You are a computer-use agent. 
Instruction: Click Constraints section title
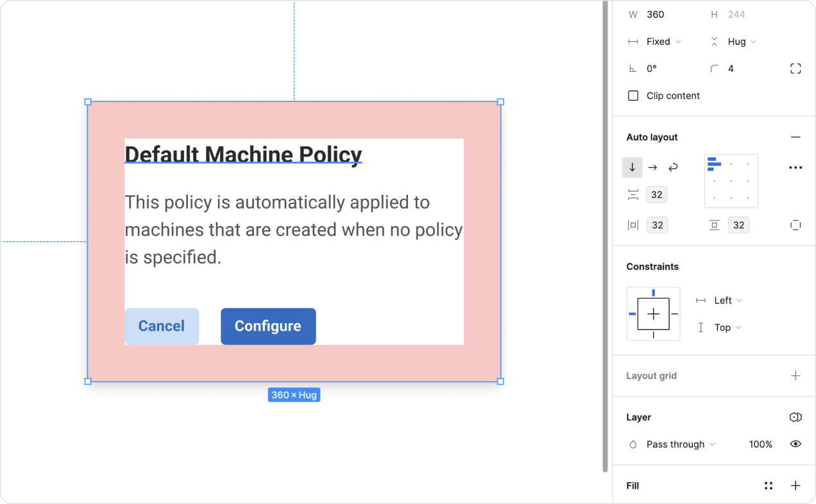[x=652, y=267]
